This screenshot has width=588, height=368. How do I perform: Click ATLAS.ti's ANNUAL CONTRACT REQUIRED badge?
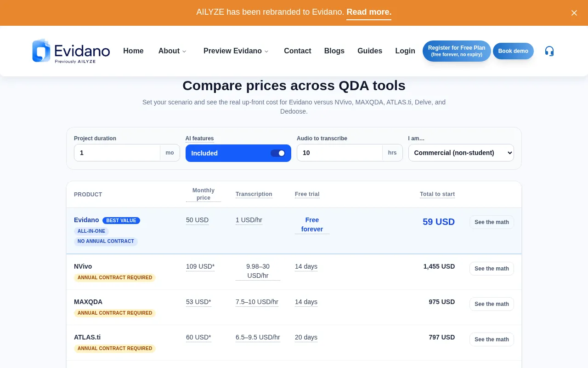point(115,348)
